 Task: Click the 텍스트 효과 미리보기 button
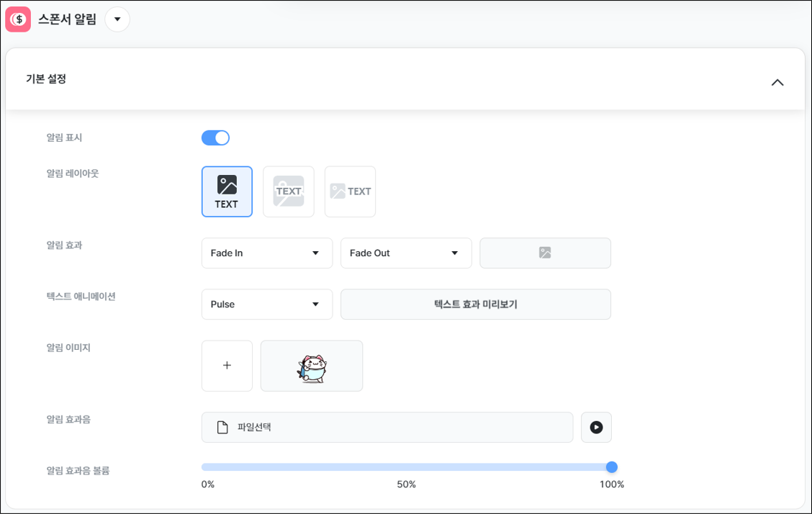tap(476, 305)
